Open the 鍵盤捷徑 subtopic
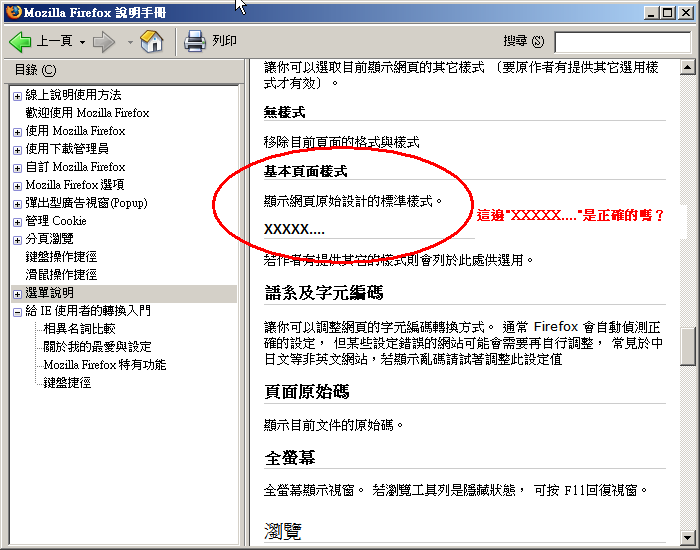The image size is (700, 550). click(67, 383)
